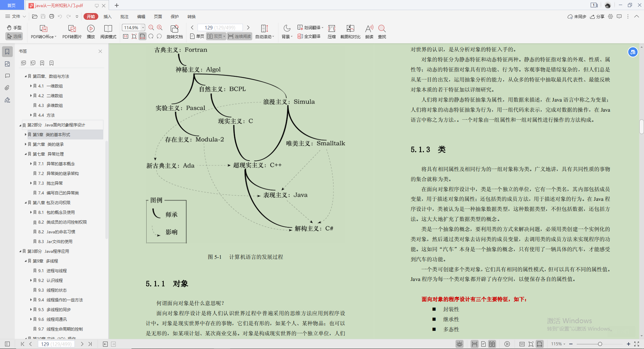Screen dimensions: 644x349
Task: Open the PDF转Office converter
Action: click(x=44, y=32)
